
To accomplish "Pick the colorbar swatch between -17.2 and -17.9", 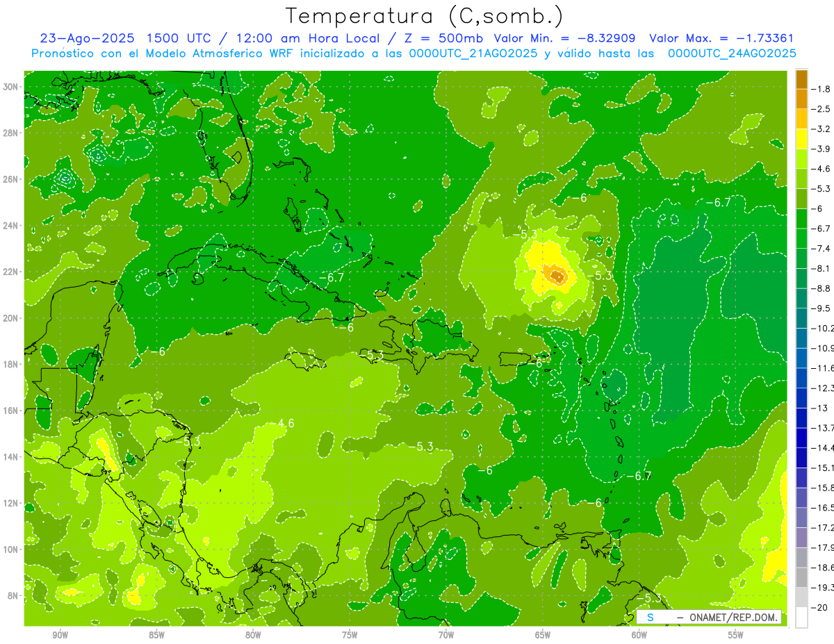I will tap(801, 537).
